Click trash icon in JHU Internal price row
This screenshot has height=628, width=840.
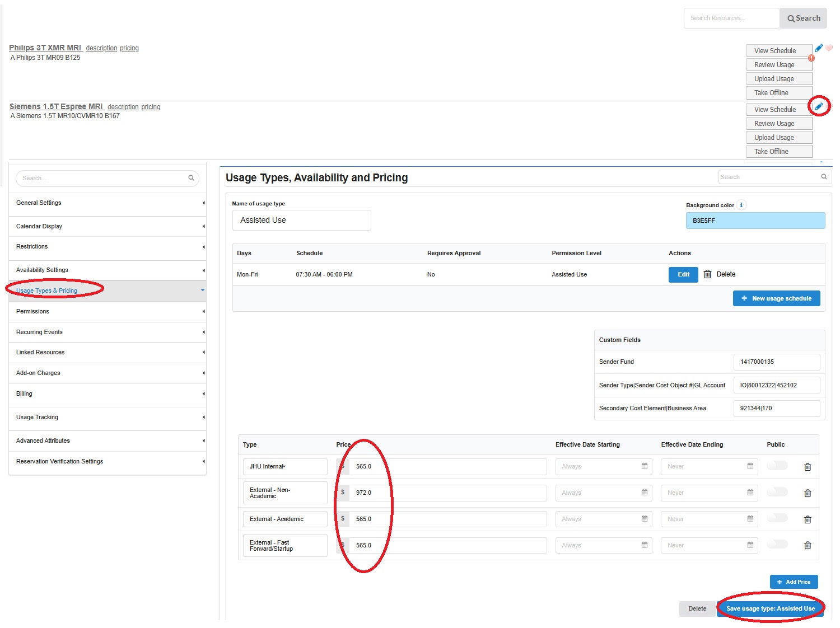(807, 467)
